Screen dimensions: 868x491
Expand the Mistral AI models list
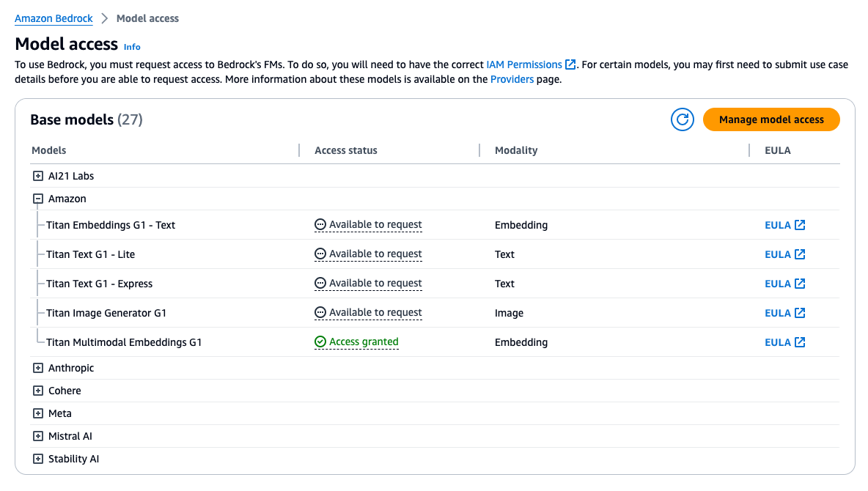click(38, 436)
